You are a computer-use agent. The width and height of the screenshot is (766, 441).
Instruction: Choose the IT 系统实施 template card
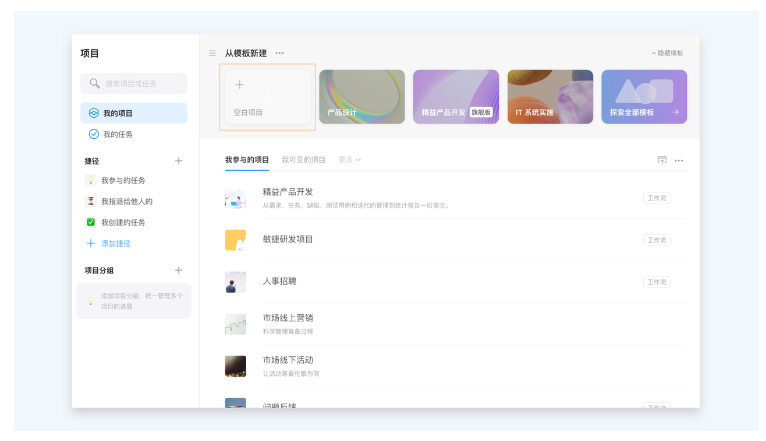(550, 97)
